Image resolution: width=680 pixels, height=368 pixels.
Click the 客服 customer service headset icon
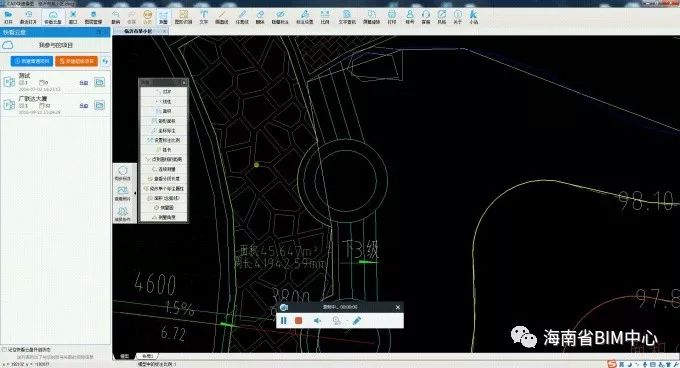coord(426,17)
